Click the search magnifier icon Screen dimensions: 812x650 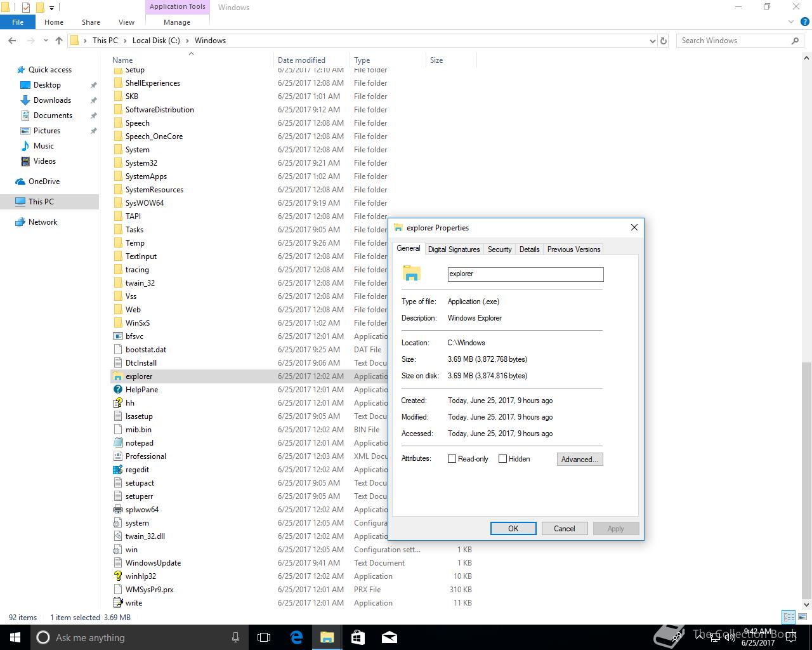tap(795, 41)
